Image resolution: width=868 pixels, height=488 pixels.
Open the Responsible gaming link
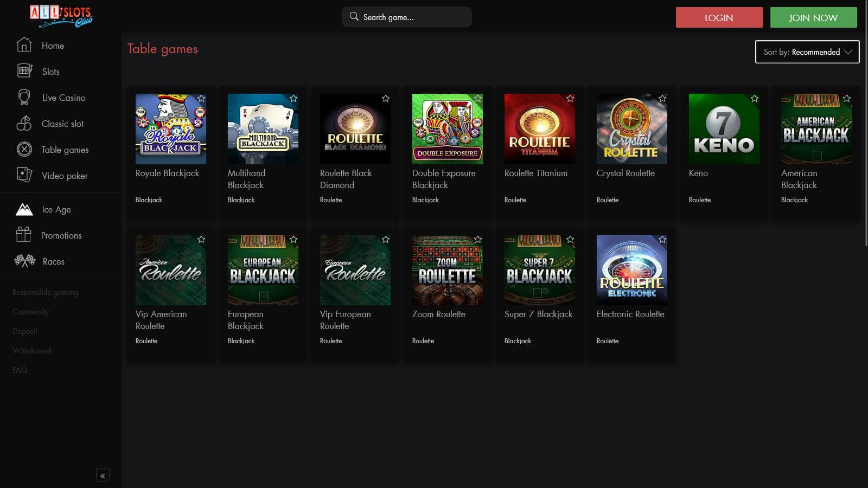pos(46,292)
